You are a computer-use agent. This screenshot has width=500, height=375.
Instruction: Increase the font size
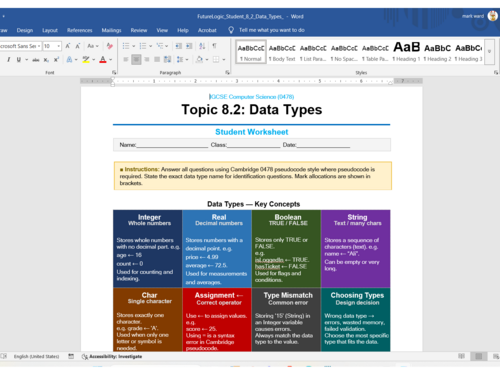(68, 46)
